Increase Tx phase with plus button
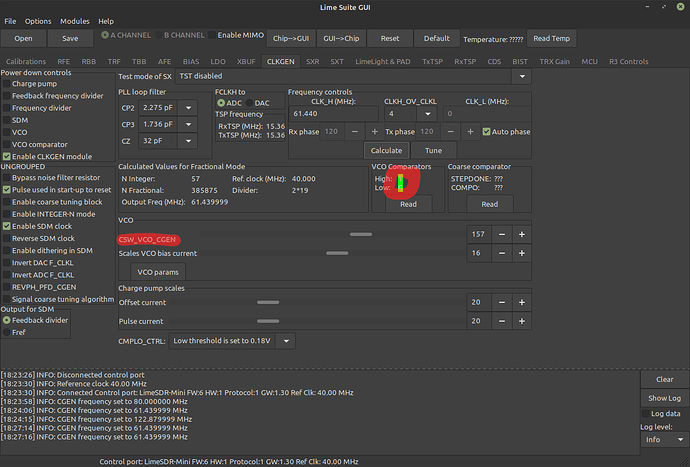This screenshot has height=467, width=690. coord(470,132)
